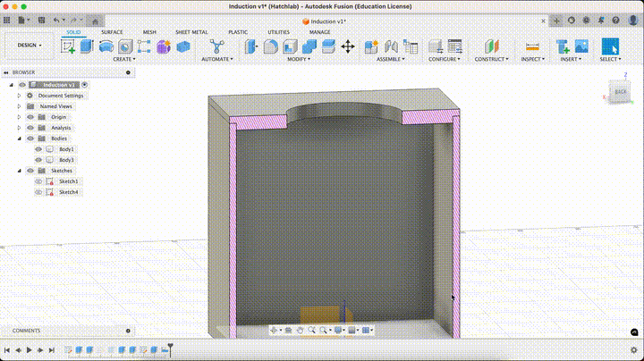Switch to the UTILITIES tab

[x=278, y=32]
